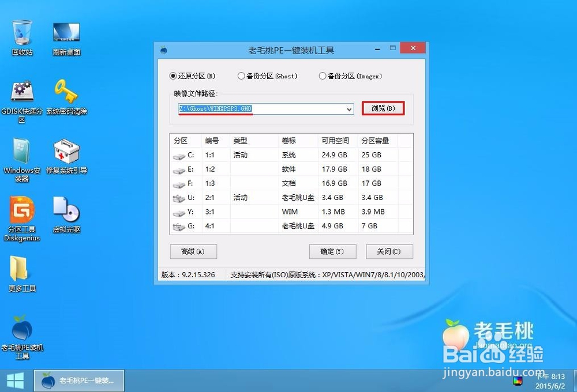Click 老毛桃PE一键装 taskbar item
The width and height of the screenshot is (577, 392).
pos(78,380)
